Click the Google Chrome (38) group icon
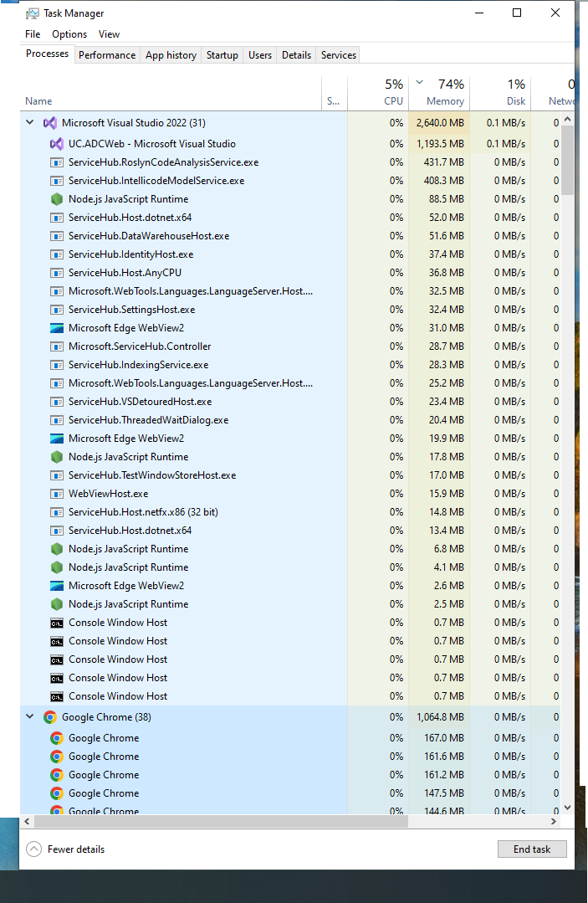Image resolution: width=588 pixels, height=903 pixels. pos(50,717)
